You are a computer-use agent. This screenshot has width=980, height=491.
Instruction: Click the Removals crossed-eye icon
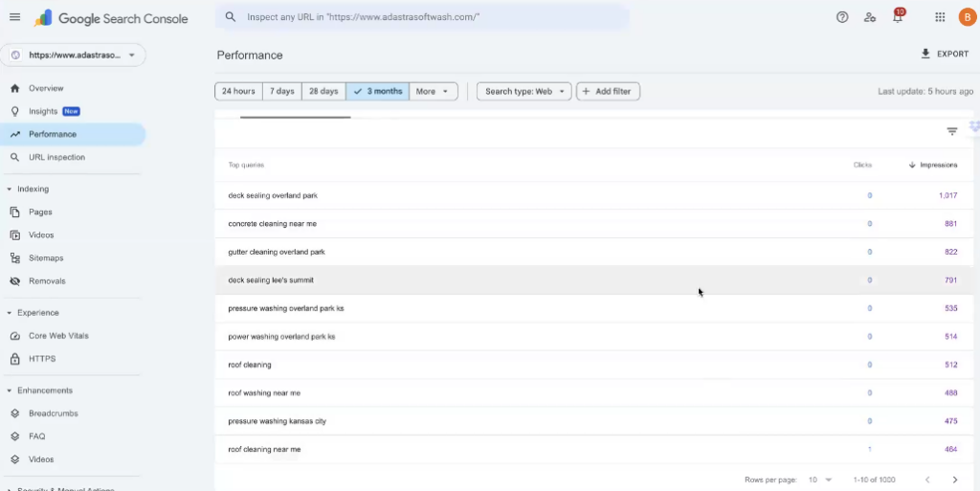pos(15,281)
